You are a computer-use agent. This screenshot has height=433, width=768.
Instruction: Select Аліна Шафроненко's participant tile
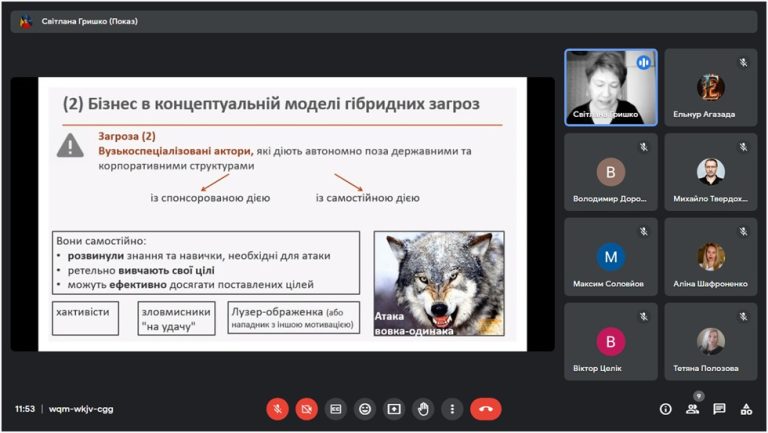point(711,257)
